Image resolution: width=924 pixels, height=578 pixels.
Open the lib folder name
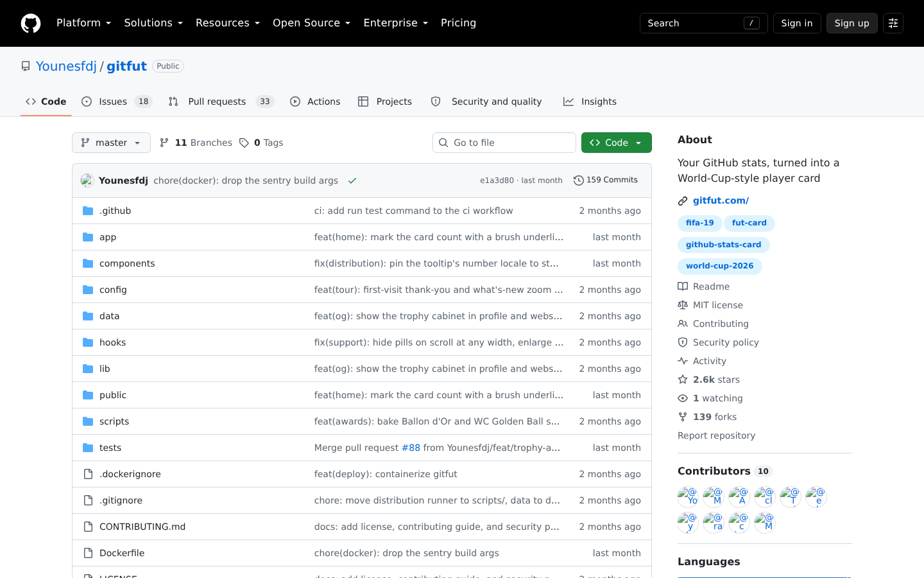pyautogui.click(x=105, y=369)
